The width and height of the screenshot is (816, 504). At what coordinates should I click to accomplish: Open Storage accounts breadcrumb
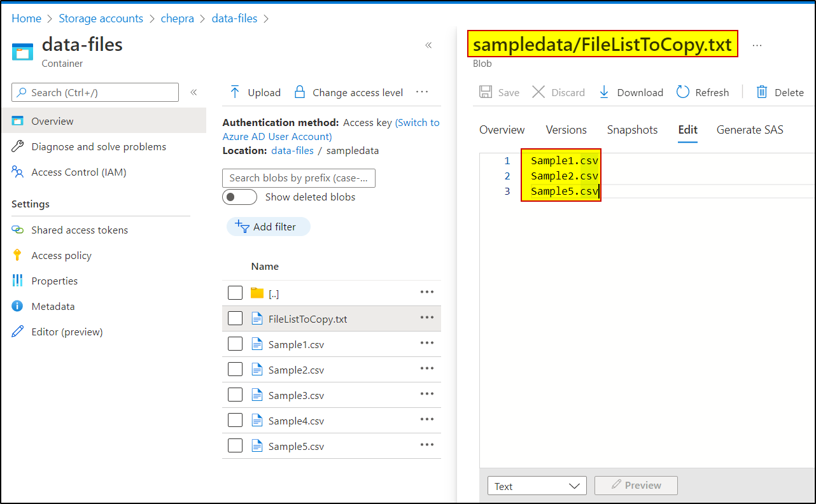click(101, 18)
